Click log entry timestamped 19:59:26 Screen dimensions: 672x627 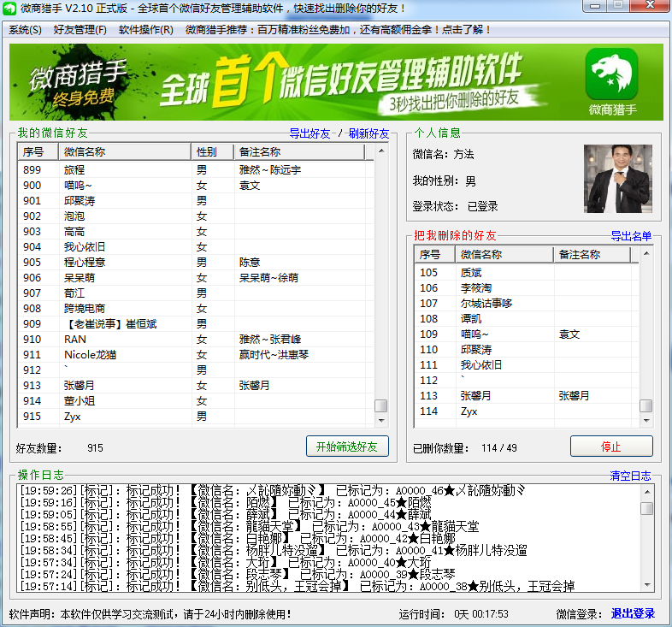[273, 491]
